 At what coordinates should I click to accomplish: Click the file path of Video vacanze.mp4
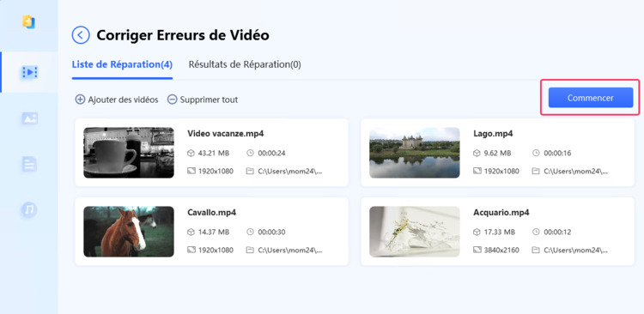coord(290,172)
